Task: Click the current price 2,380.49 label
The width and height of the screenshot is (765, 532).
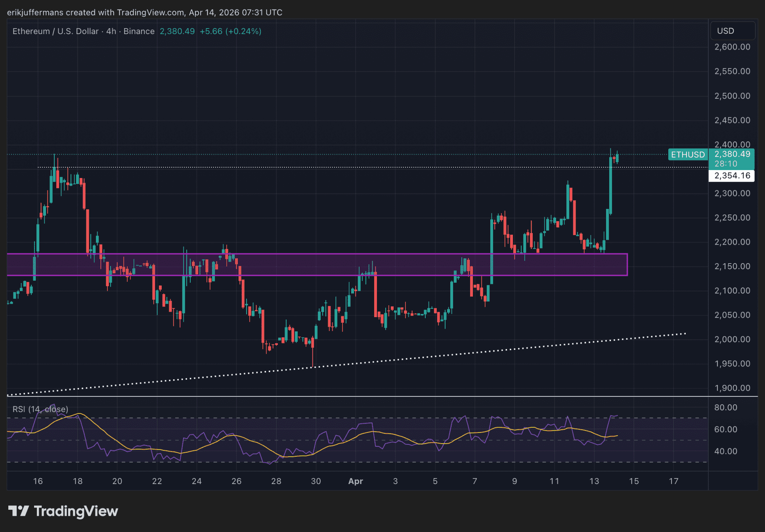Action: (x=732, y=154)
